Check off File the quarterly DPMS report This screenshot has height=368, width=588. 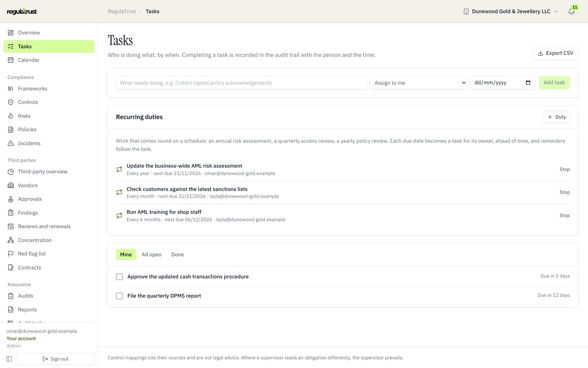(x=119, y=296)
